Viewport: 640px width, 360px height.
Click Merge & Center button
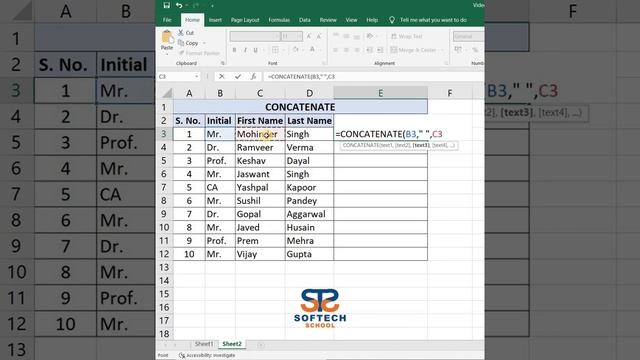(x=413, y=50)
